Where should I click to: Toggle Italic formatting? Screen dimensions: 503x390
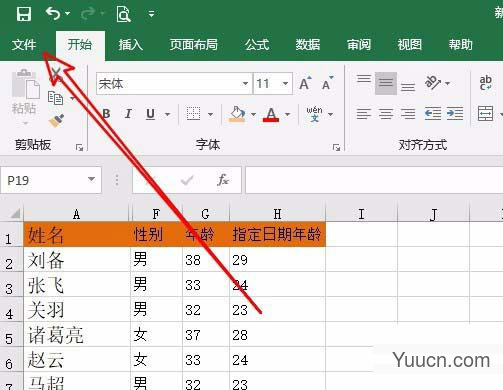point(128,114)
